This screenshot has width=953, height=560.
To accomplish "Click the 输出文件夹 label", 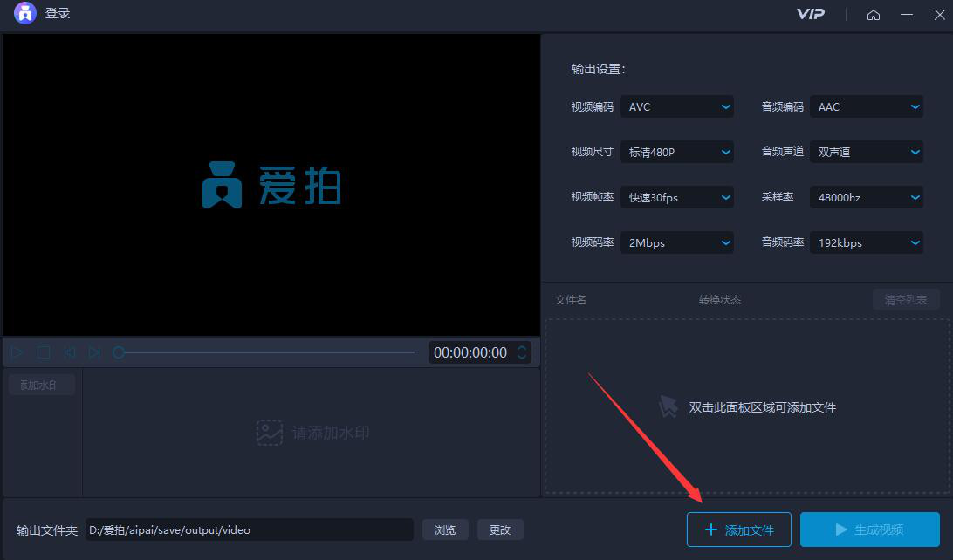I will tap(47, 530).
